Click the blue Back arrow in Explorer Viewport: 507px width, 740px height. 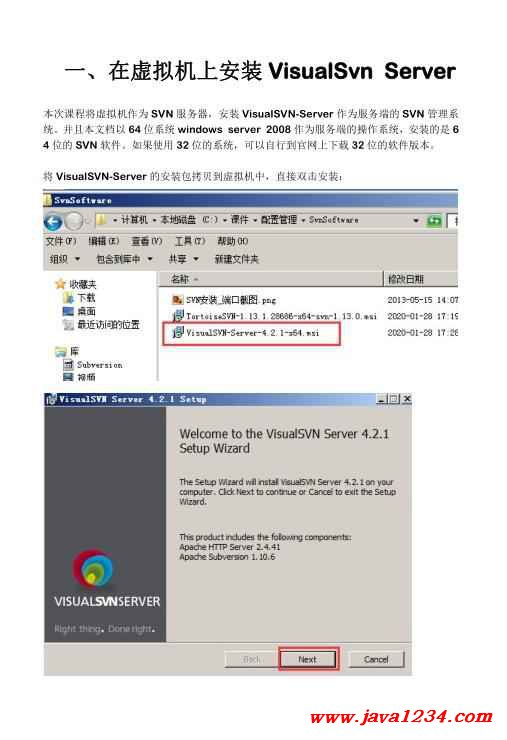[x=53, y=221]
